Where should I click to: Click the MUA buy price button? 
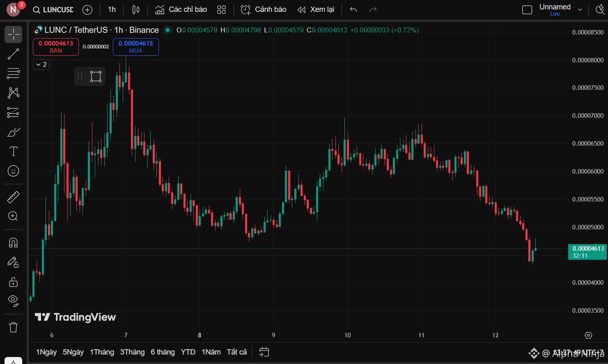point(136,47)
